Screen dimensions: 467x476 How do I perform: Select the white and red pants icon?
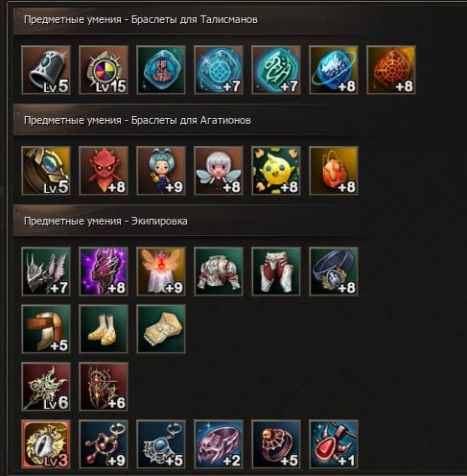(276, 271)
